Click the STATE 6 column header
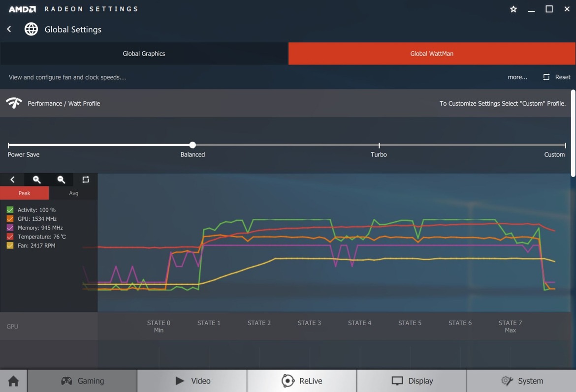The height and width of the screenshot is (392, 576). click(x=460, y=323)
